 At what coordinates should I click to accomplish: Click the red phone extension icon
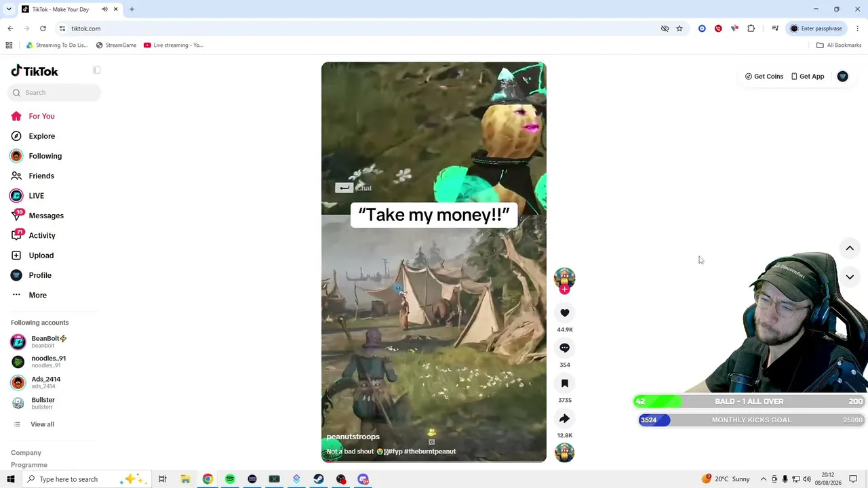pyautogui.click(x=718, y=28)
